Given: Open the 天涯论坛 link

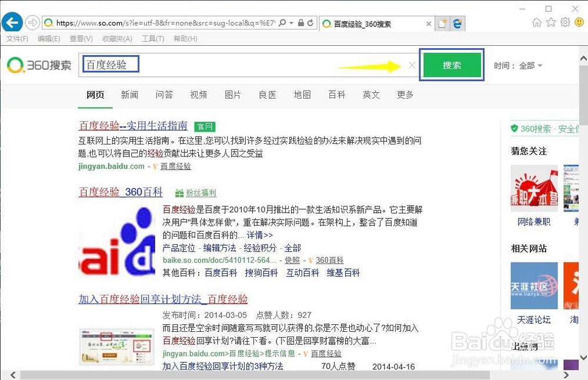Looking at the screenshot, I should [x=534, y=320].
